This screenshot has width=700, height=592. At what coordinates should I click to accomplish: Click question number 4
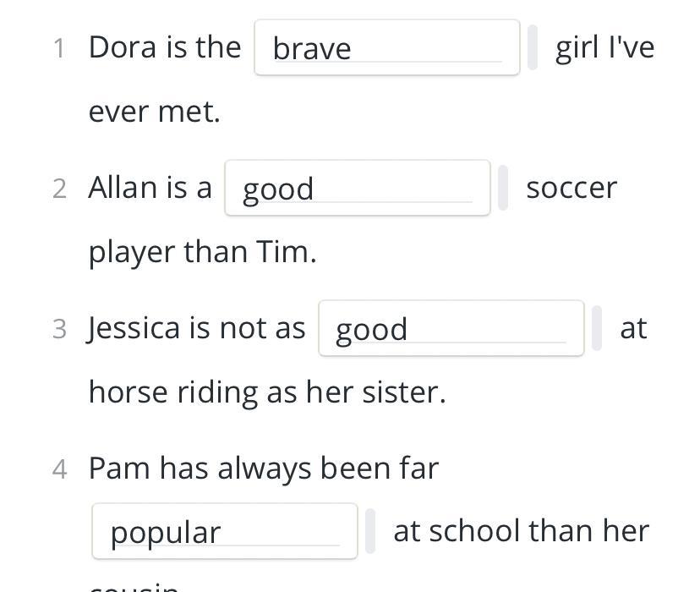59,469
